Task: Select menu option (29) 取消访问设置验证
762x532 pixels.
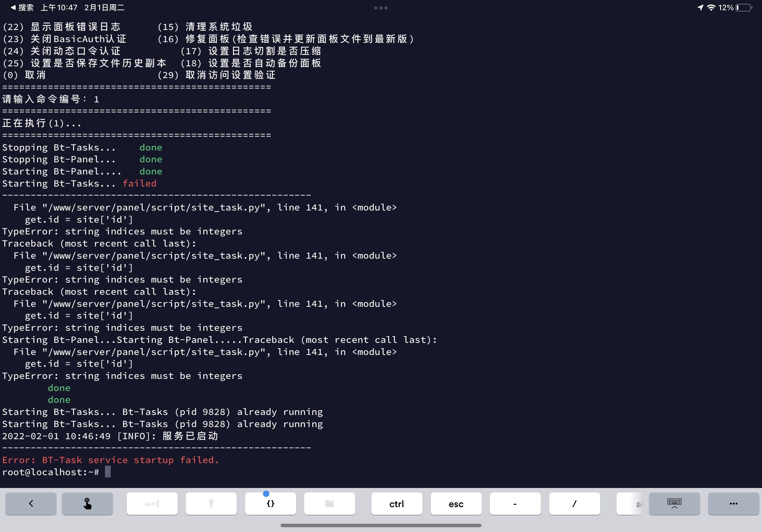Action: pos(216,75)
